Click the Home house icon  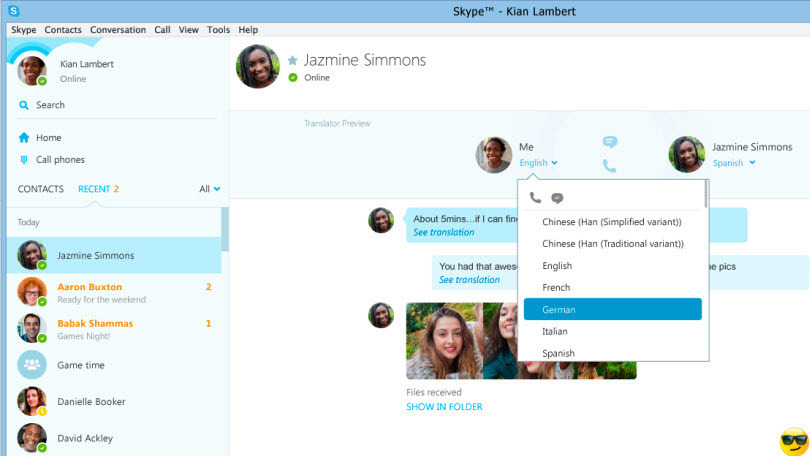(x=24, y=137)
